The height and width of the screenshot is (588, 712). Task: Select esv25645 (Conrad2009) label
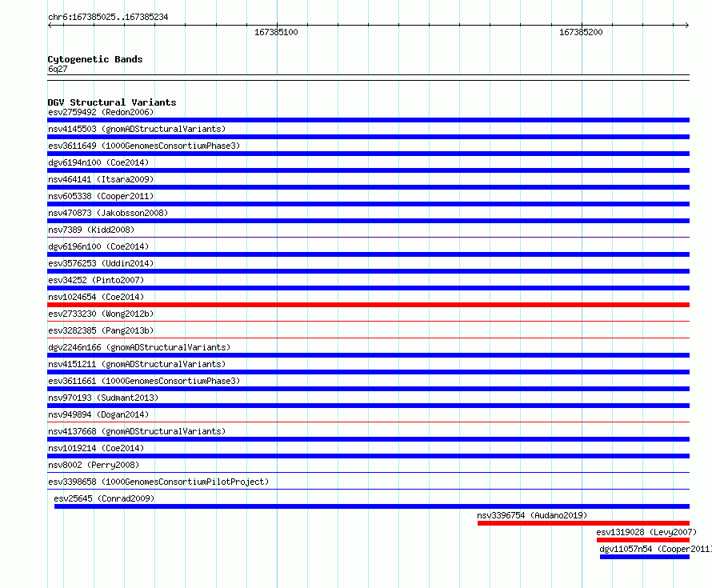[104, 498]
